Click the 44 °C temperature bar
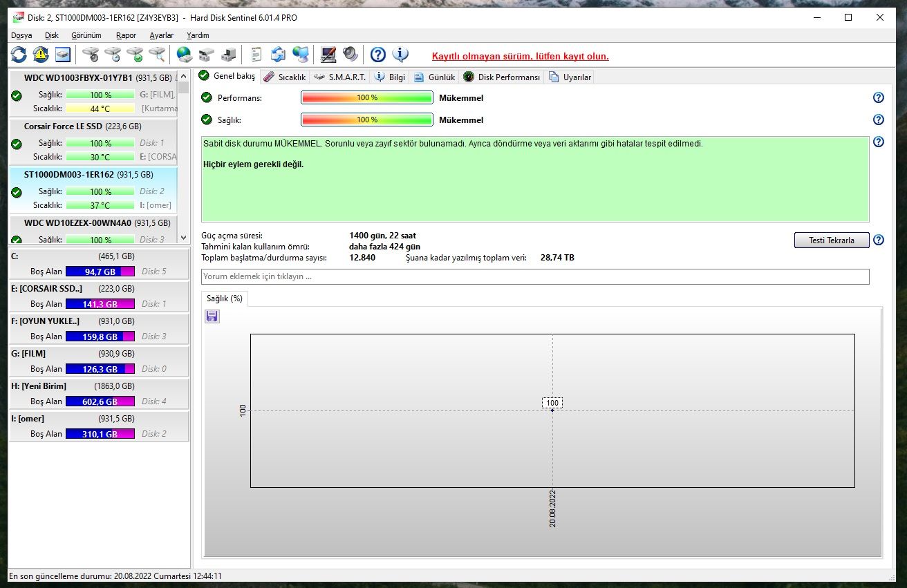 pyautogui.click(x=100, y=108)
